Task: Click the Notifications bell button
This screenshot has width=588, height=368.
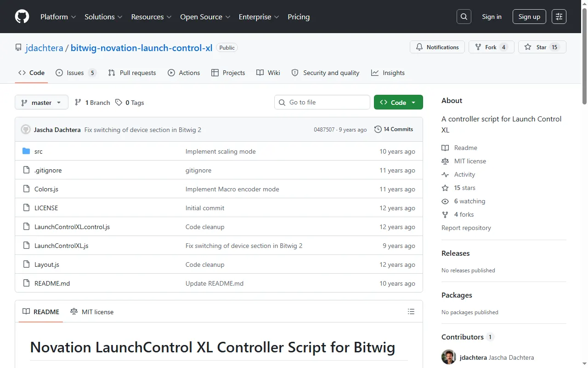Action: [x=437, y=47]
